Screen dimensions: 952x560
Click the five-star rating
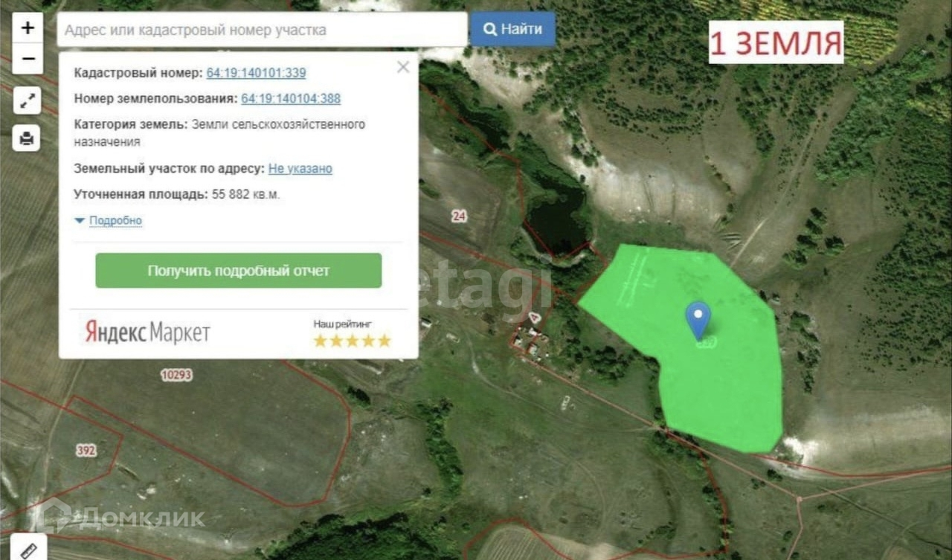pyautogui.click(x=352, y=341)
